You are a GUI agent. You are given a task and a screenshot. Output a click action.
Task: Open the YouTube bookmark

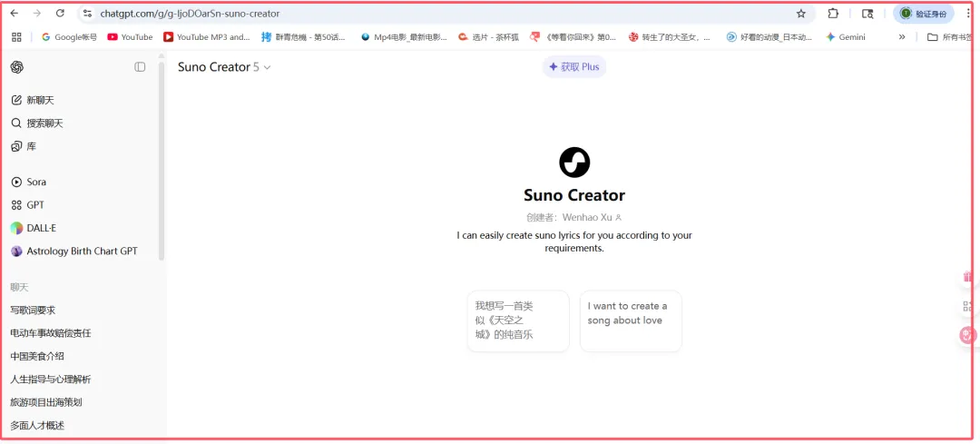(x=130, y=37)
